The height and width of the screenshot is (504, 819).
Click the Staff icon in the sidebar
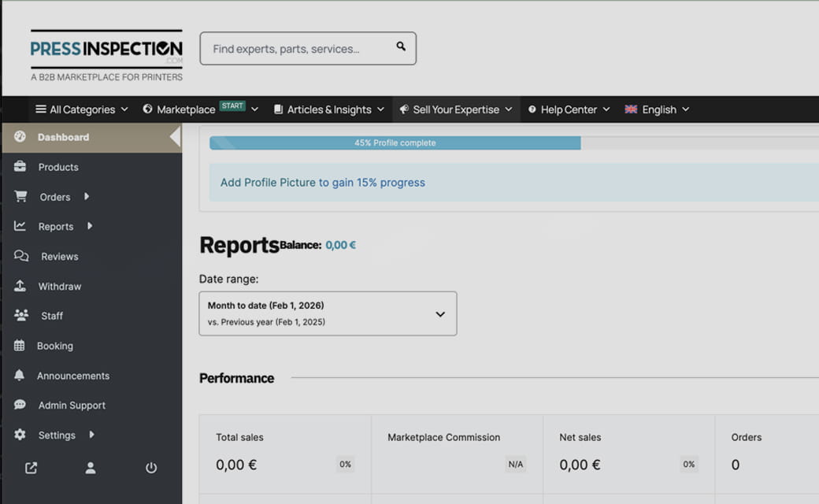[x=20, y=316]
